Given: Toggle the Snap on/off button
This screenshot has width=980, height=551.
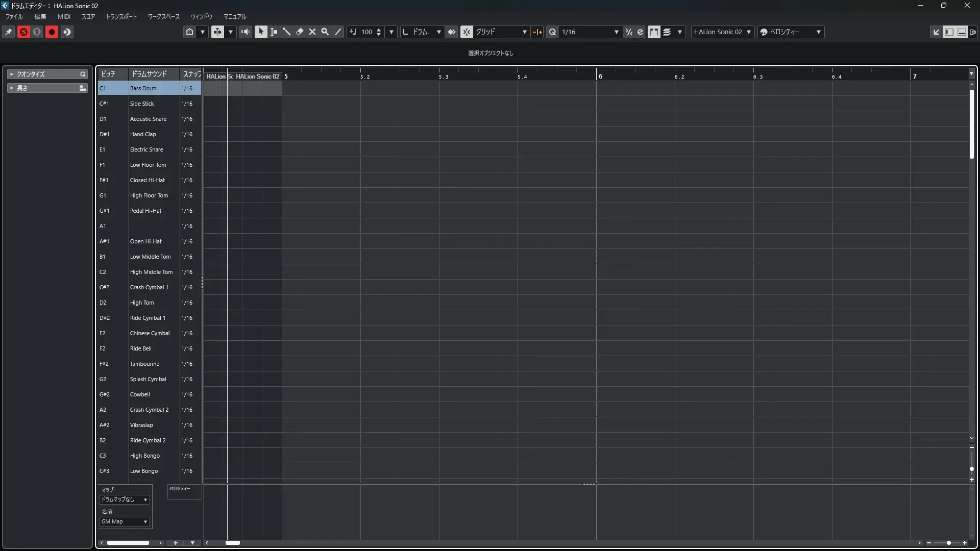Looking at the screenshot, I should click(x=467, y=32).
